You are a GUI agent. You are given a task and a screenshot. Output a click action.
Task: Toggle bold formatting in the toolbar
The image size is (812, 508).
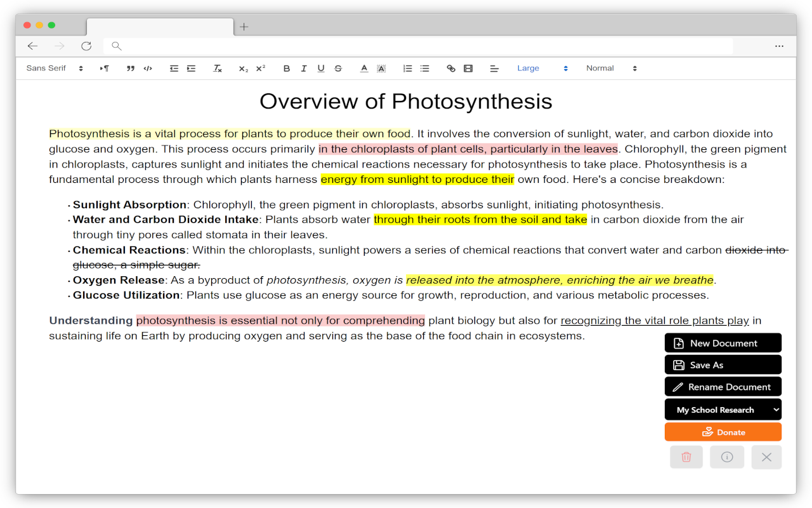click(287, 69)
